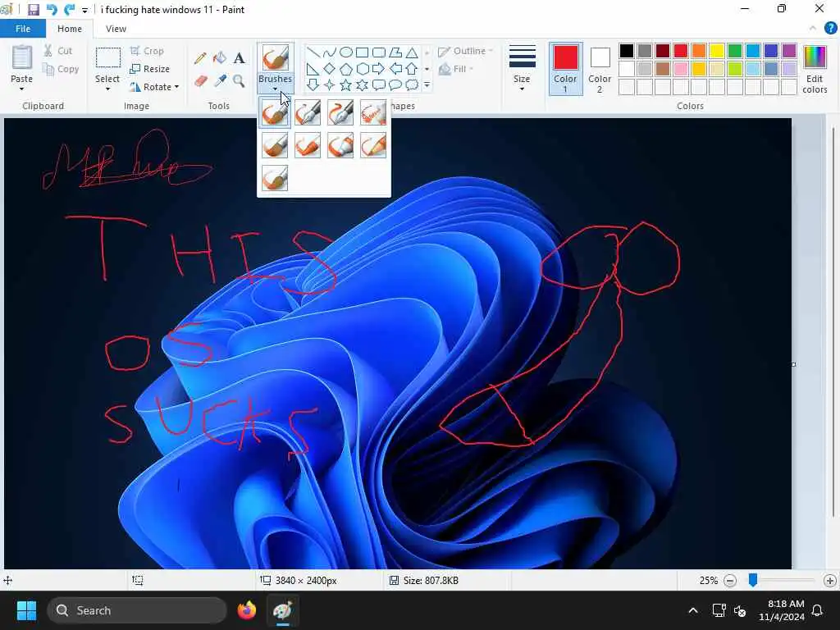Select the Right arrow shape

pos(378,69)
